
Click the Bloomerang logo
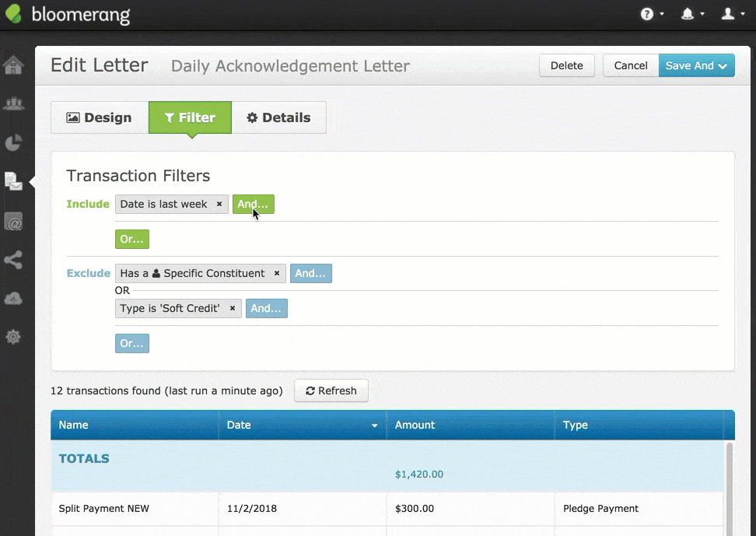click(68, 15)
